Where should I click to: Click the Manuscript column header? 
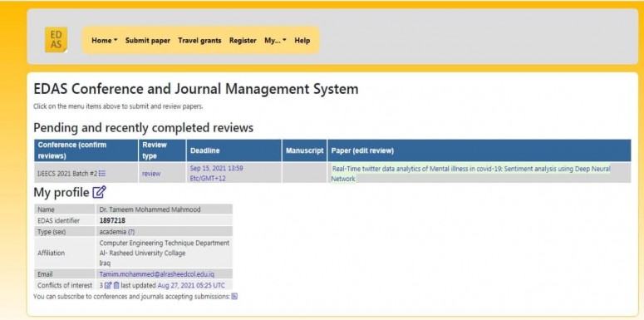(304, 150)
